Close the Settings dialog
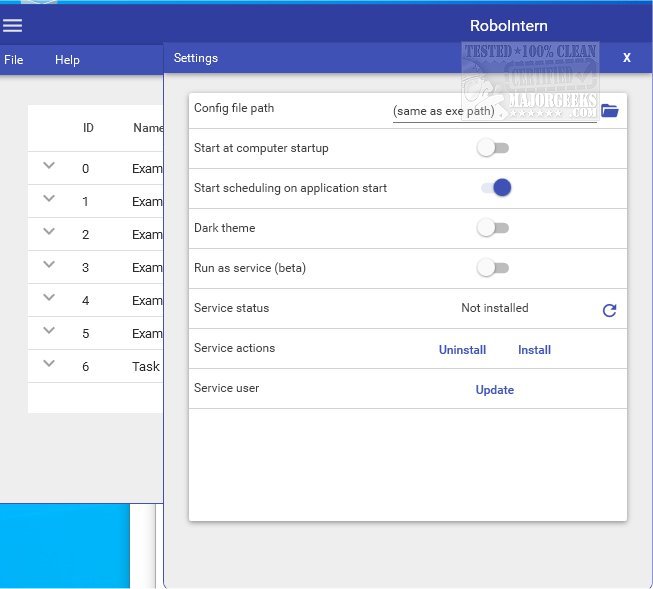Screen dimensions: 653x589 [x=627, y=58]
